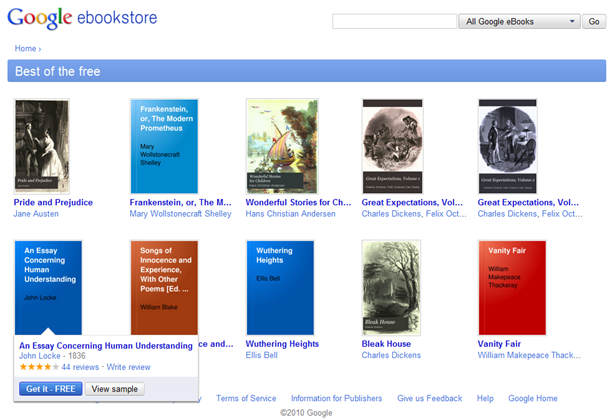Screen dimensions: 610x420
Task: Open the Help footer link
Action: tap(485, 398)
